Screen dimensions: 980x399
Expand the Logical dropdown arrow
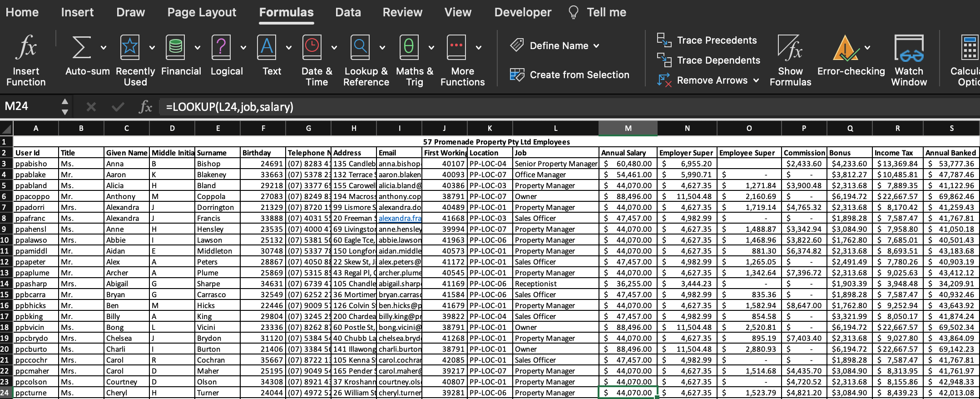(243, 47)
